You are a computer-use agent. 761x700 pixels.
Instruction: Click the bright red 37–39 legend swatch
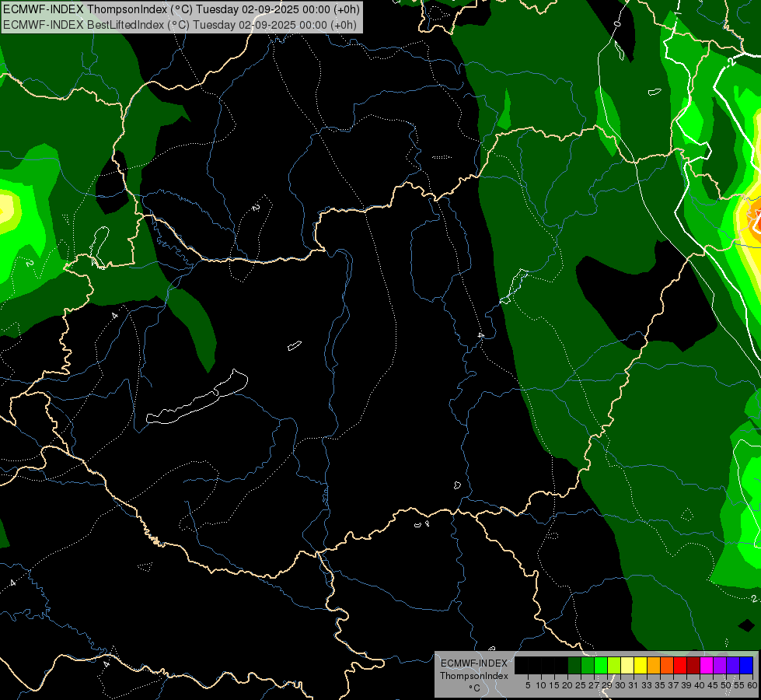[680, 665]
